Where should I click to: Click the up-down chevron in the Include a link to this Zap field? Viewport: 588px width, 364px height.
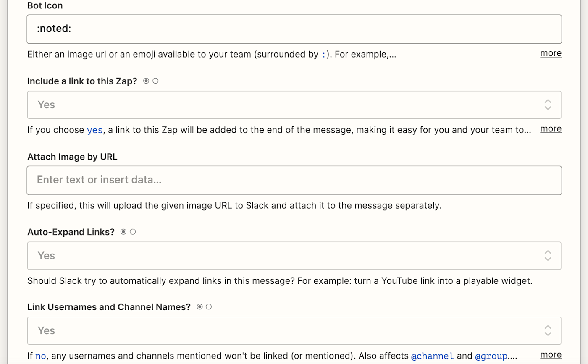(x=547, y=105)
